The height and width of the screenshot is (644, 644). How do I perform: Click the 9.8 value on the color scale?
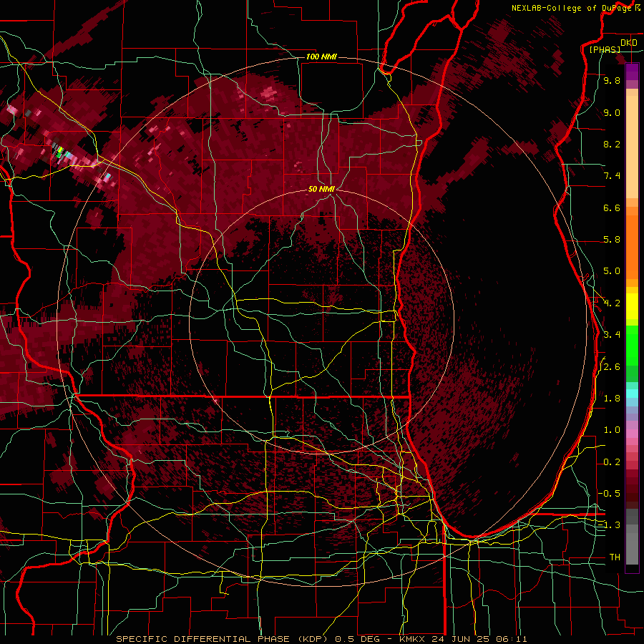click(612, 81)
